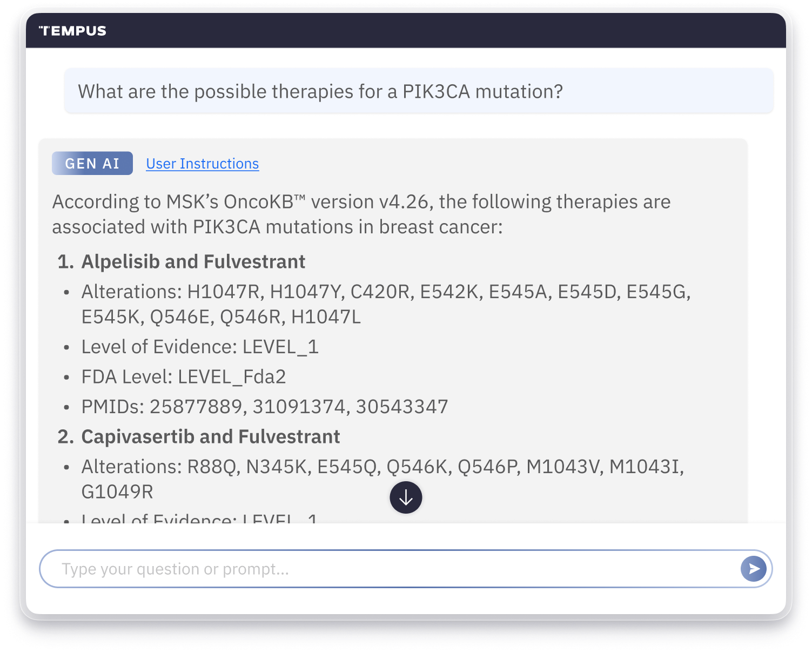Click the dark Tempus header bar
This screenshot has width=812, height=653.
pos(406,31)
